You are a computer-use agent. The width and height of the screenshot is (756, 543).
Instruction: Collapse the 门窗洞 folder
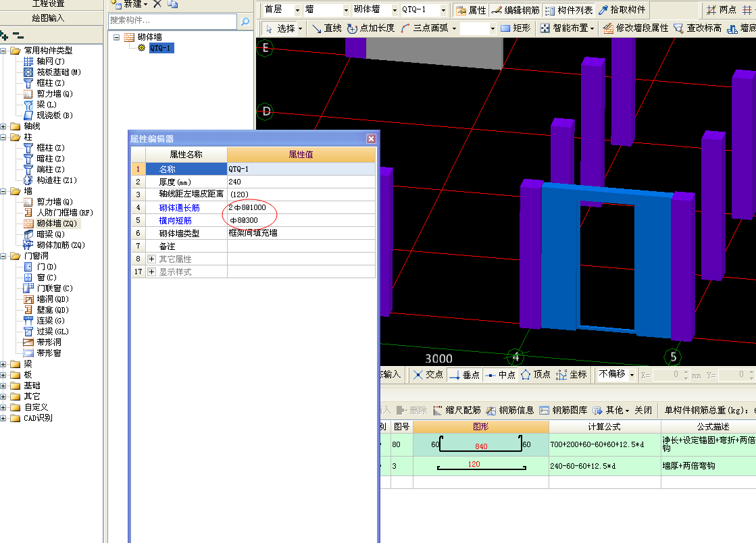click(3, 256)
